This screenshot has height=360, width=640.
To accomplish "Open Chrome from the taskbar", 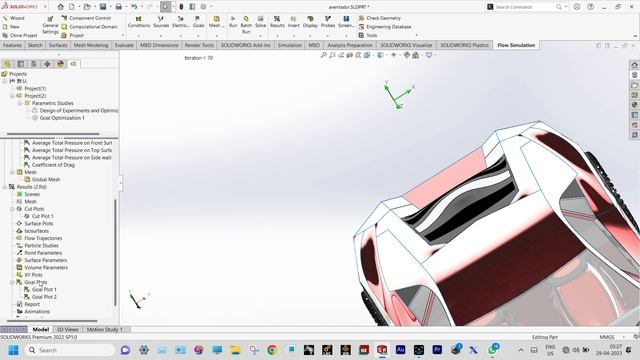I will click(272, 350).
